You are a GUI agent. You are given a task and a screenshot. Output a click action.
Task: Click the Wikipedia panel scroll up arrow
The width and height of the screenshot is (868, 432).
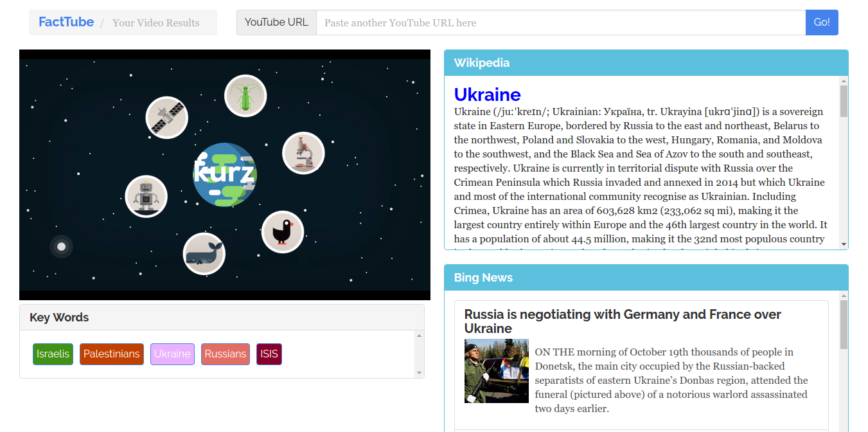(844, 81)
